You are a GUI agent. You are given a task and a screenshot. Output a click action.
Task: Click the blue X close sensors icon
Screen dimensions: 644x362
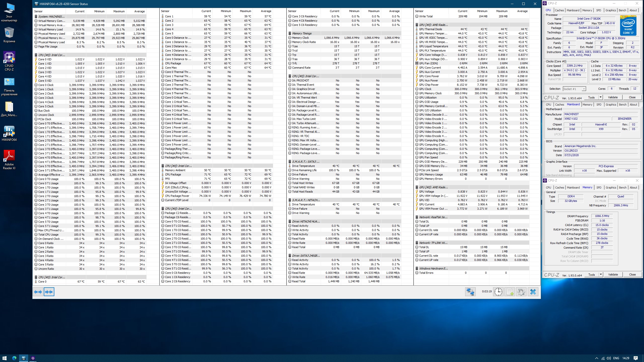coord(533,292)
